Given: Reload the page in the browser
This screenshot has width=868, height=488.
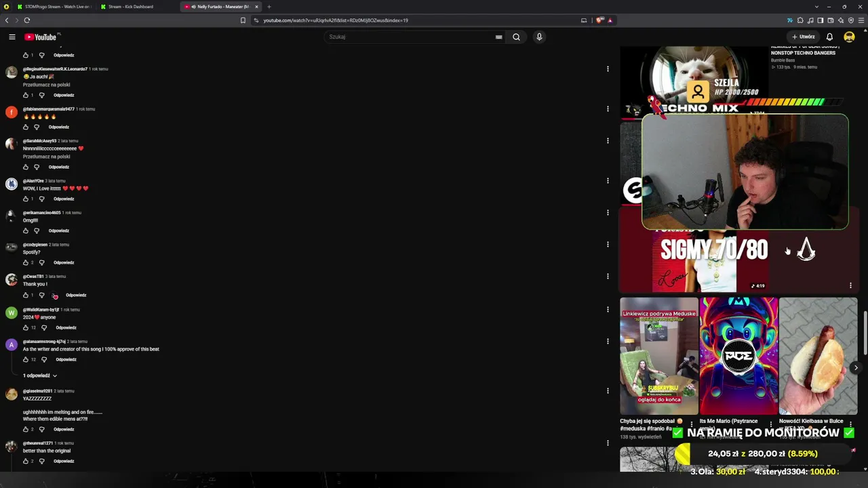Looking at the screenshot, I should tap(27, 20).
